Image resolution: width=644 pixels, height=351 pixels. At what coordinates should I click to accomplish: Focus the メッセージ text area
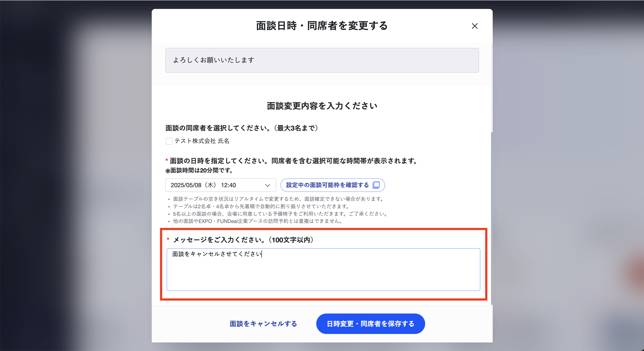pos(323,270)
